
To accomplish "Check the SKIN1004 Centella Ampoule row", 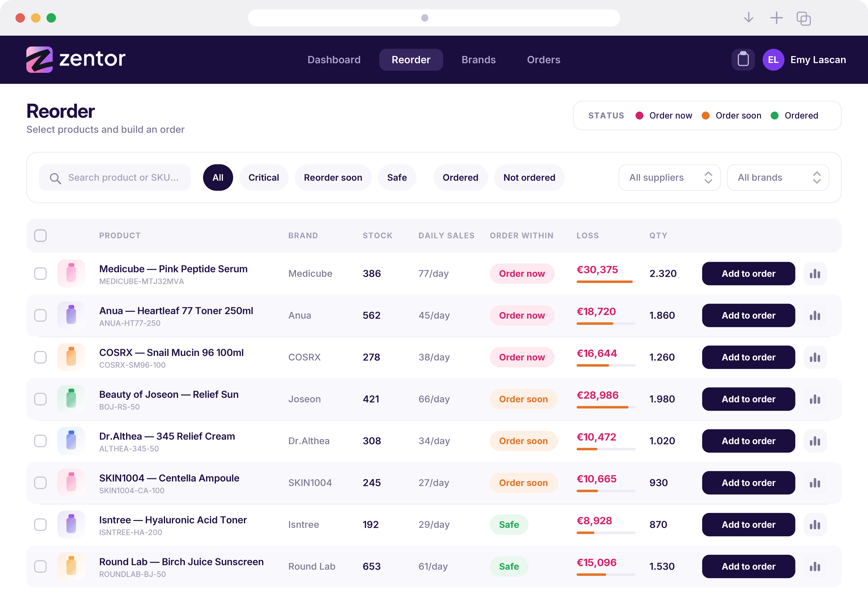I will pyautogui.click(x=40, y=483).
